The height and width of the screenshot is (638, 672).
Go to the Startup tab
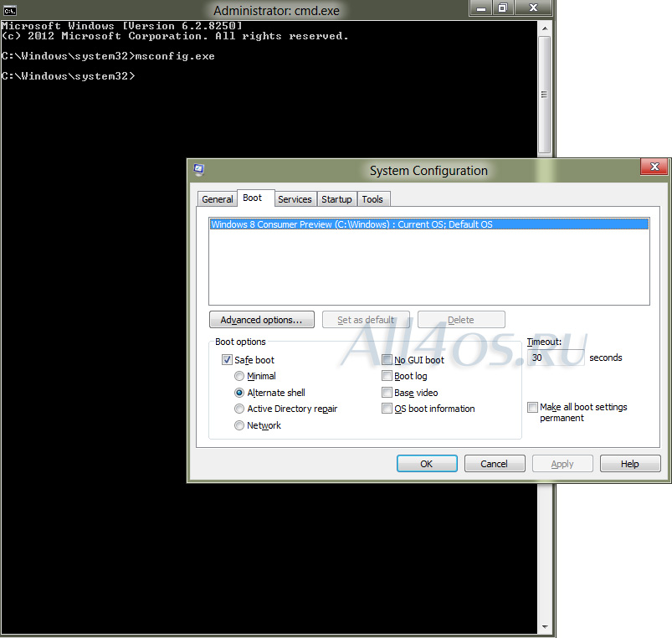[336, 199]
